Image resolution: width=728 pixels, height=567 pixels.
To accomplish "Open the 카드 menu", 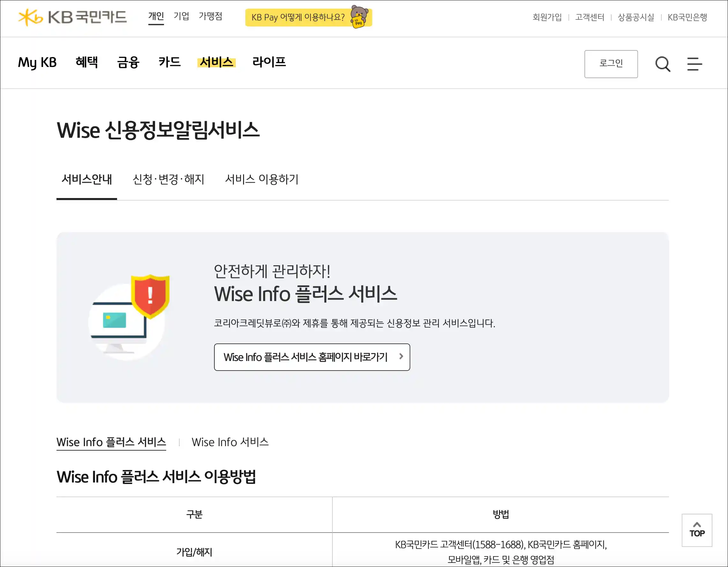I will (x=169, y=62).
